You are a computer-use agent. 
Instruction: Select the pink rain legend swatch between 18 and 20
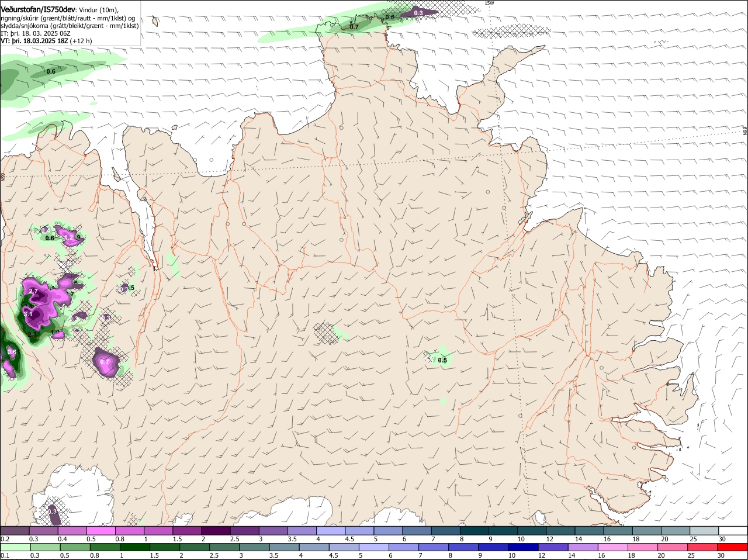pyautogui.click(x=643, y=547)
